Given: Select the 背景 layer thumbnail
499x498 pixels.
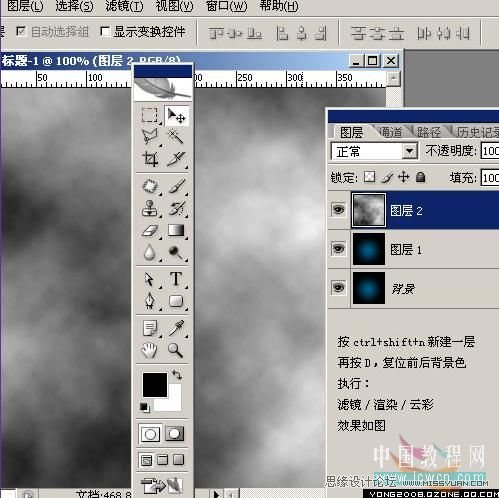Looking at the screenshot, I should click(x=369, y=288).
